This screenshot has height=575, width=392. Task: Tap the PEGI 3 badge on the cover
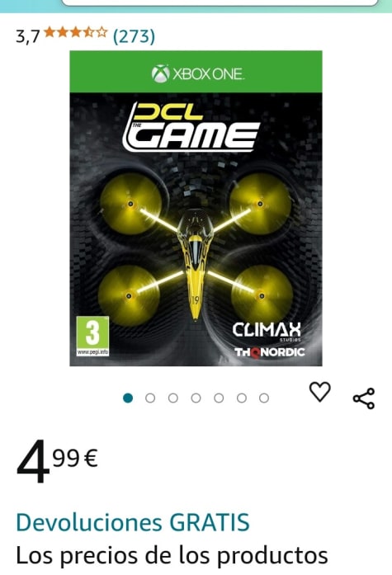(92, 336)
